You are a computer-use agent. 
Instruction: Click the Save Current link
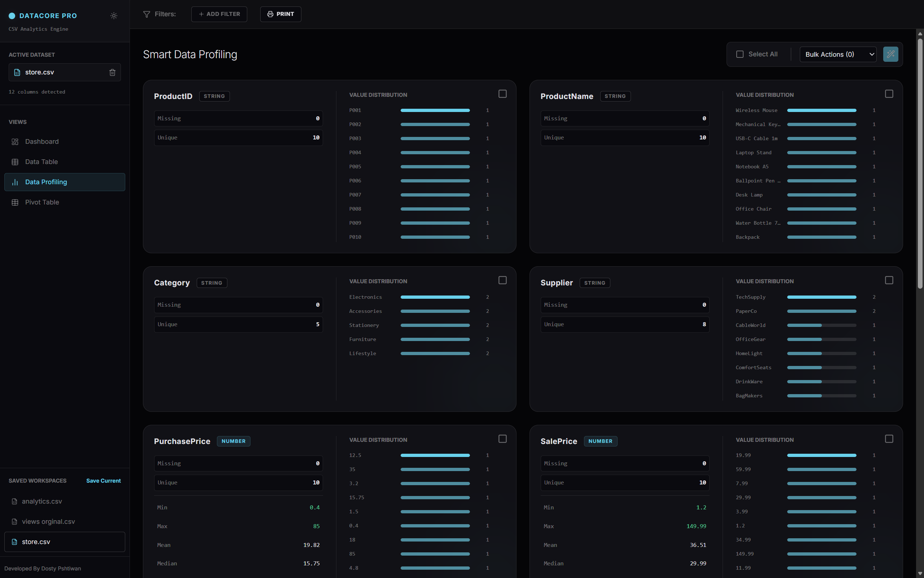tap(104, 481)
